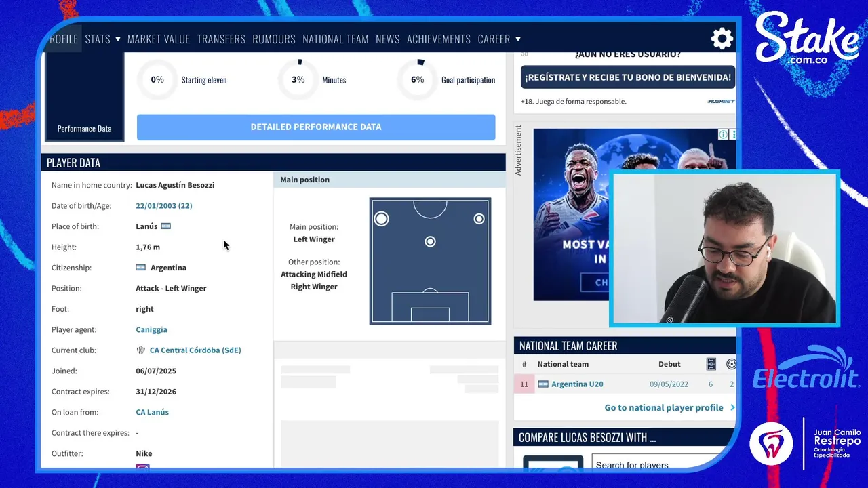
Task: Click the Lanús place of birth text
Action: 146,226
